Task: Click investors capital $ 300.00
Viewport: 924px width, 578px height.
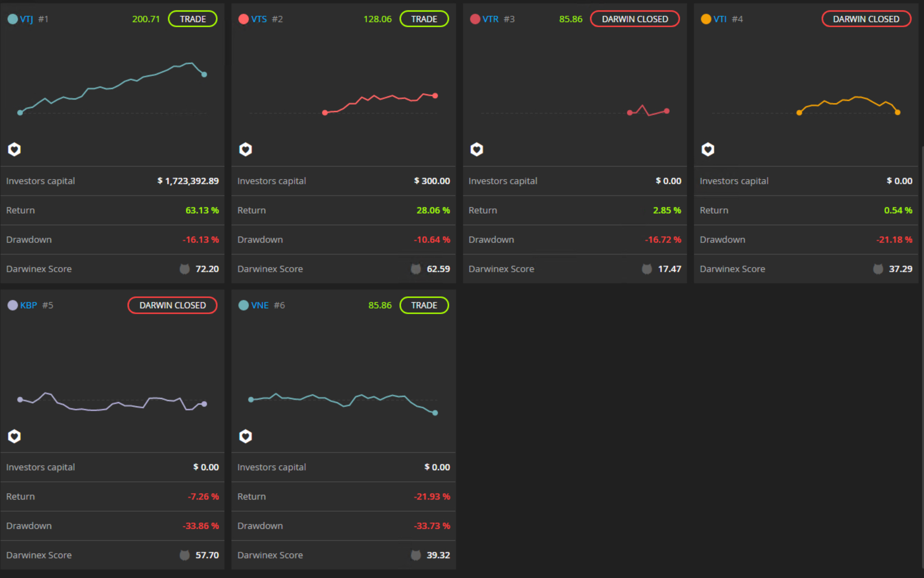Action: pyautogui.click(x=432, y=181)
